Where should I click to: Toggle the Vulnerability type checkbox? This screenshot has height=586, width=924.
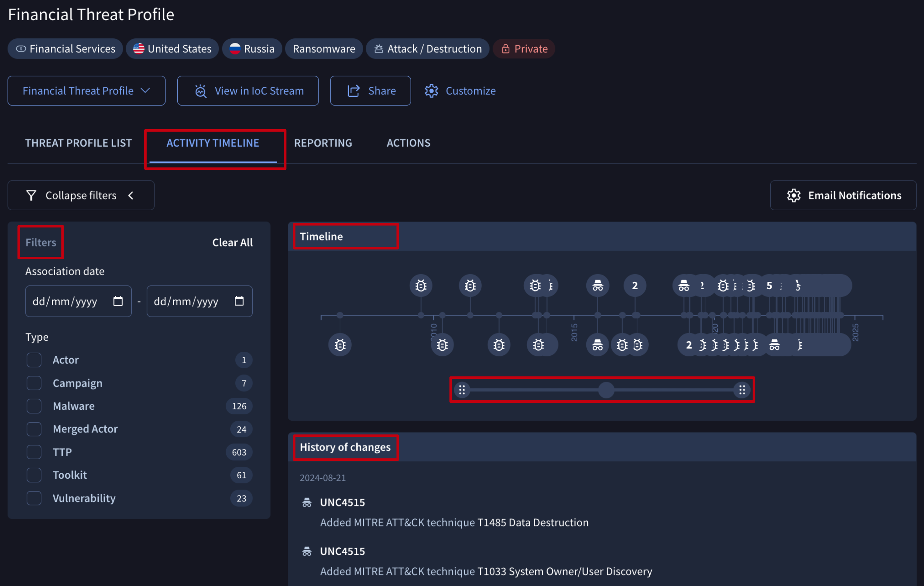(34, 498)
